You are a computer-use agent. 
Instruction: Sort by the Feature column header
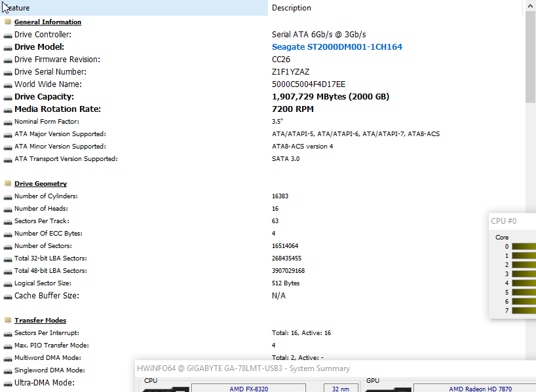pos(134,7)
